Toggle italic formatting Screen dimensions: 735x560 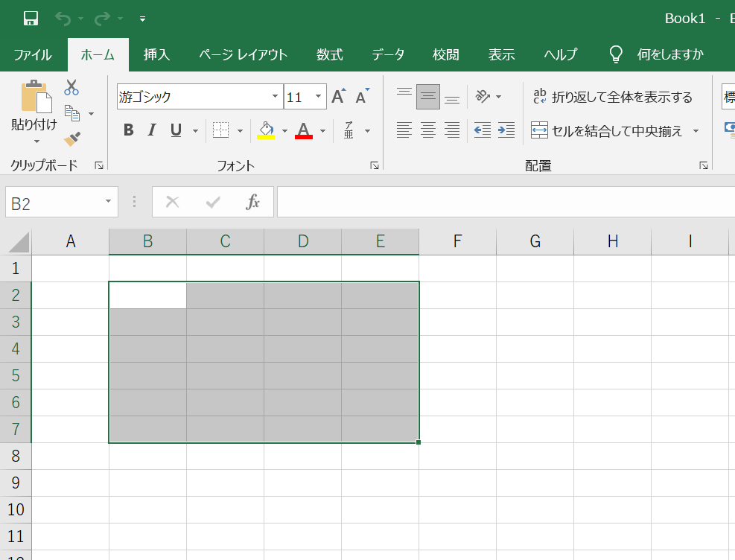[151, 130]
